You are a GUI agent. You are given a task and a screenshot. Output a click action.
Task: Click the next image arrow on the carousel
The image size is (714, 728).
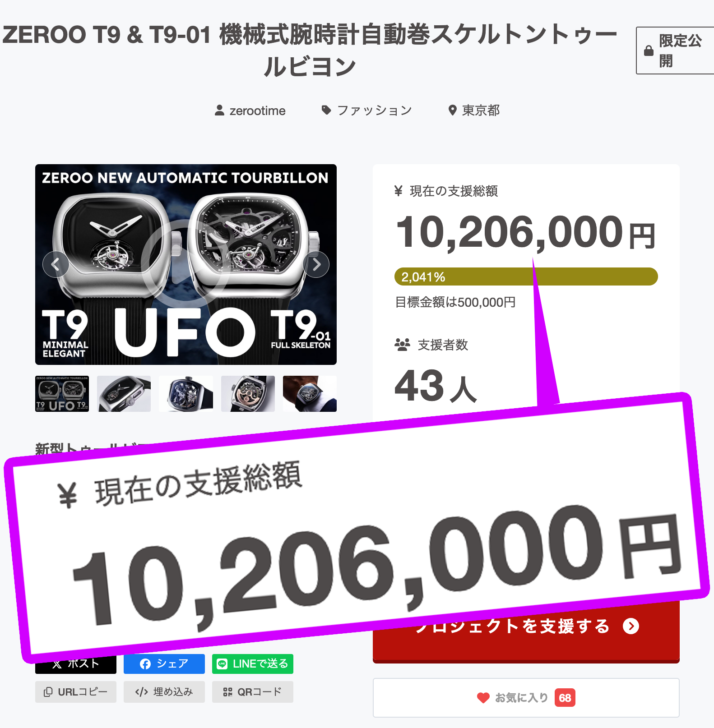point(316,264)
